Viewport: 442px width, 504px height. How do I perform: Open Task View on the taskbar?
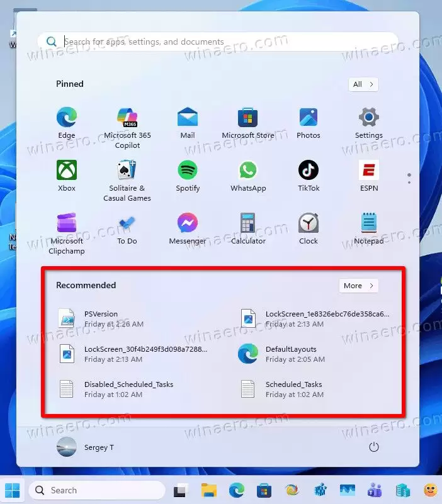tap(181, 491)
